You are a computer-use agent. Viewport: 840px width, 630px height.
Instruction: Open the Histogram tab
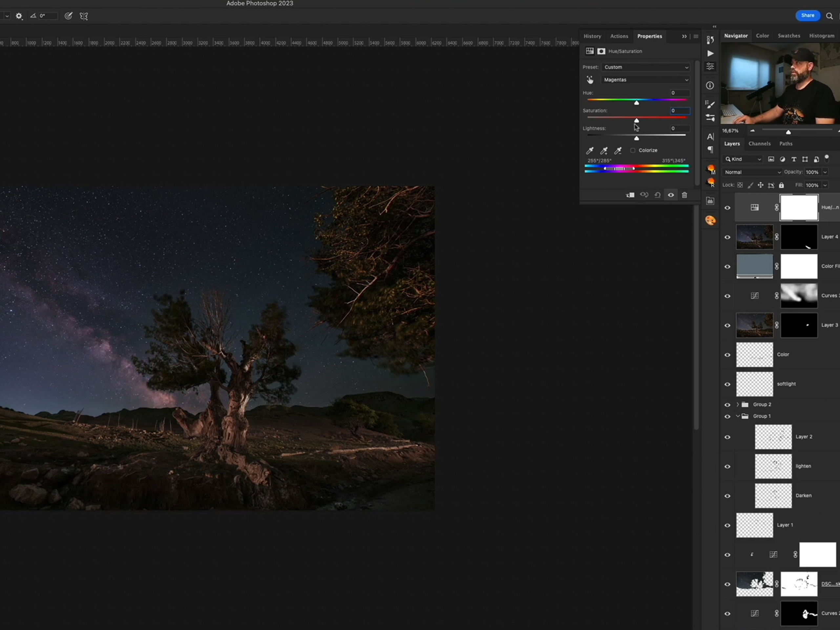click(821, 36)
